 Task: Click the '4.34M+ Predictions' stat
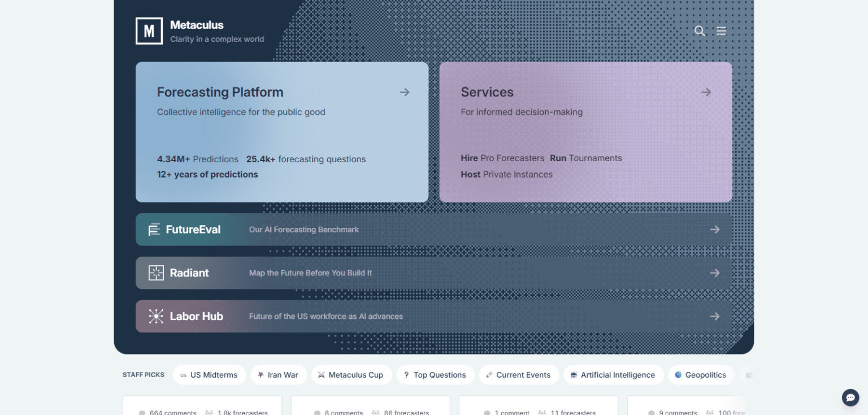point(198,159)
